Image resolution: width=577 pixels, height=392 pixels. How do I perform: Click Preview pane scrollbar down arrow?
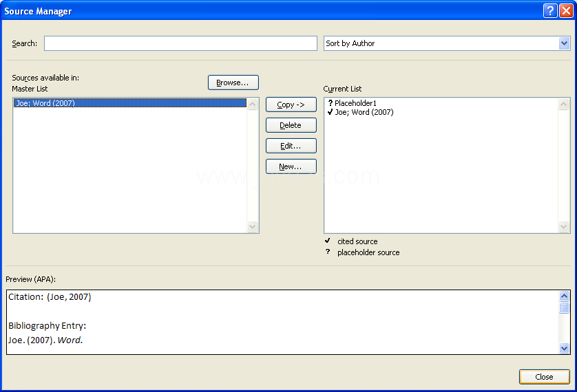click(564, 348)
